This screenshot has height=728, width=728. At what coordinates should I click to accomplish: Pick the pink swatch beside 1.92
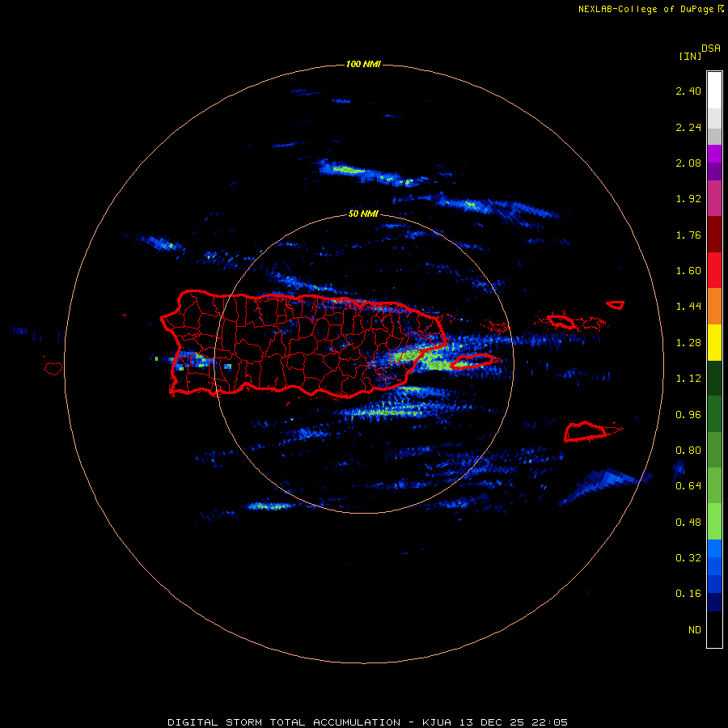714,198
